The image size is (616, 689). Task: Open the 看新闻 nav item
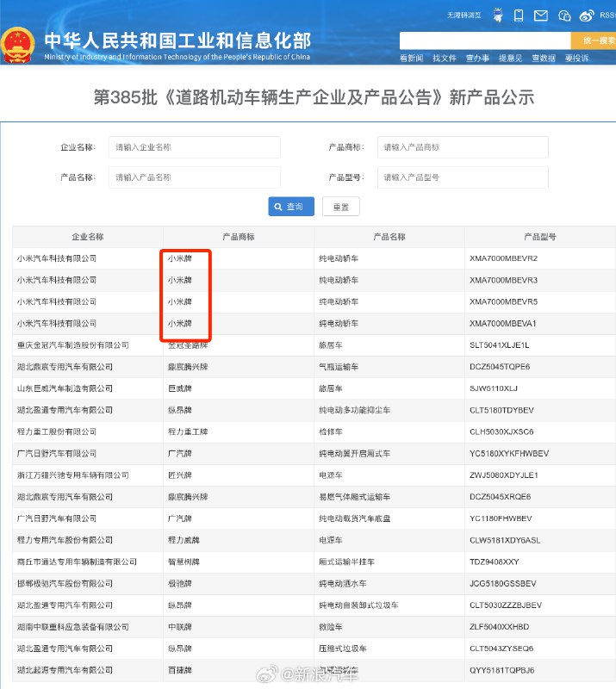411,58
